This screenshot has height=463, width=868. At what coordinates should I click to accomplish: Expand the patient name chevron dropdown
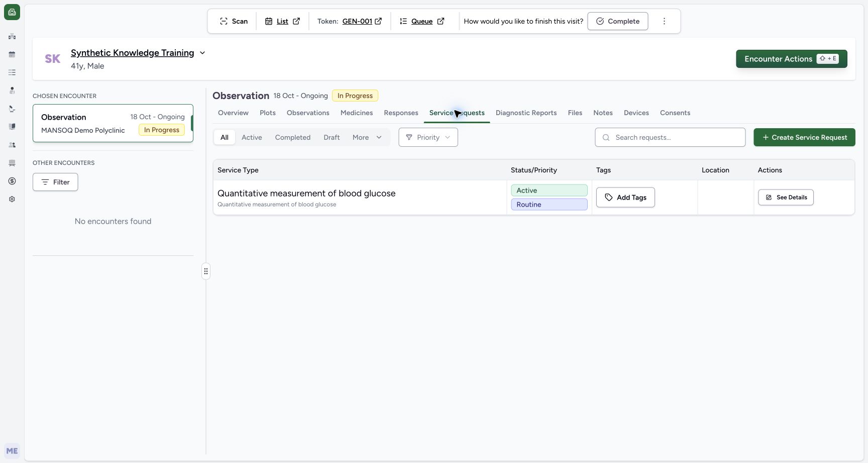(202, 53)
